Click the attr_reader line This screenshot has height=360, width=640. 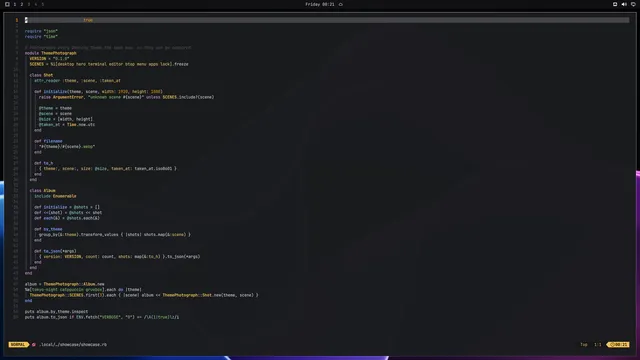[x=77, y=80]
